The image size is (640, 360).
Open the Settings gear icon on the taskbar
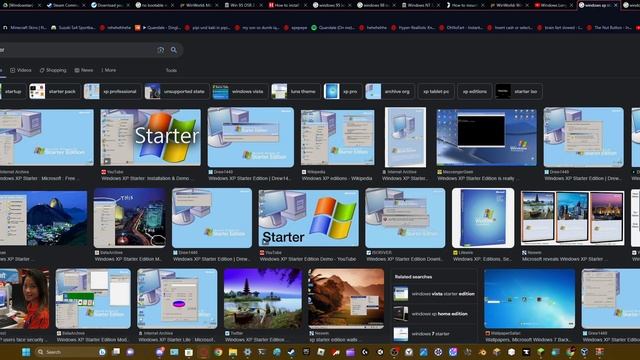247,352
